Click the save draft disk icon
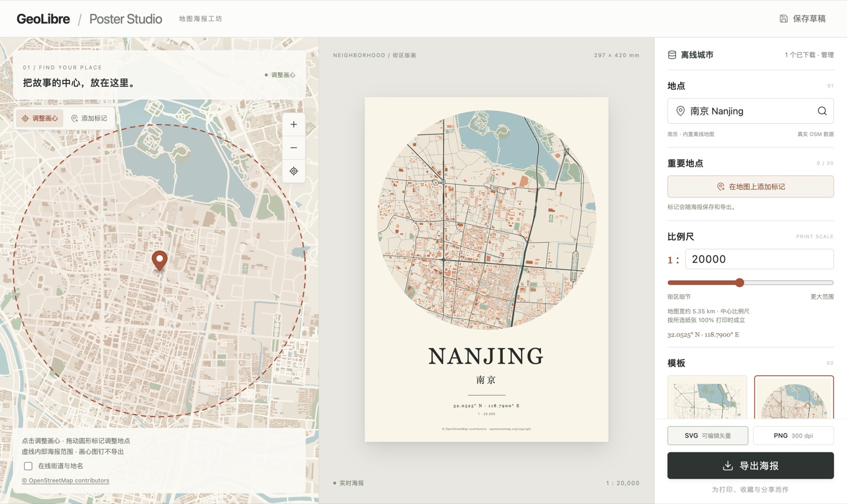The image size is (847, 504). [783, 19]
